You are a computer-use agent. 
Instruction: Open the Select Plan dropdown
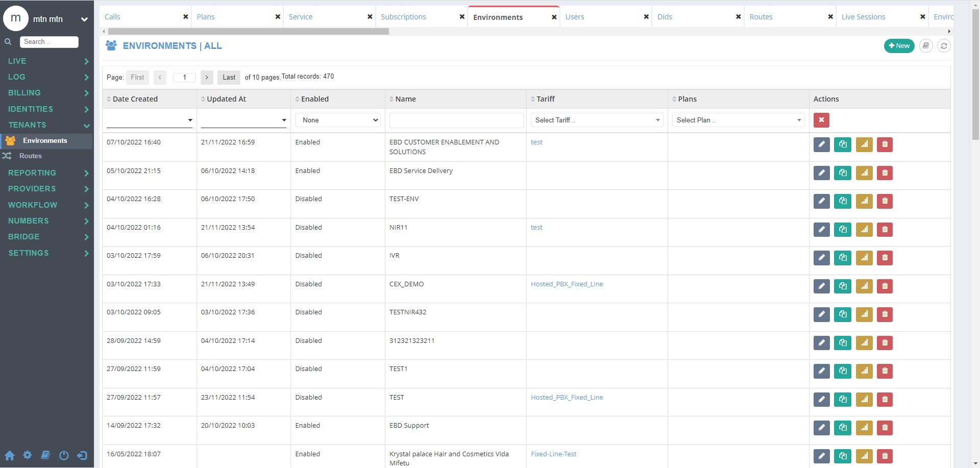pyautogui.click(x=738, y=120)
